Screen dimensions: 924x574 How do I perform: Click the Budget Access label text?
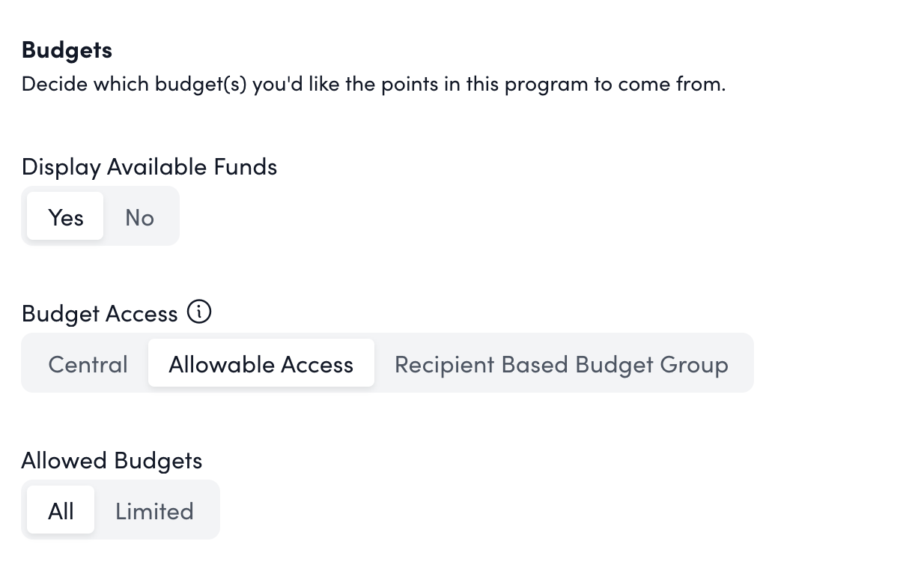pos(100,313)
